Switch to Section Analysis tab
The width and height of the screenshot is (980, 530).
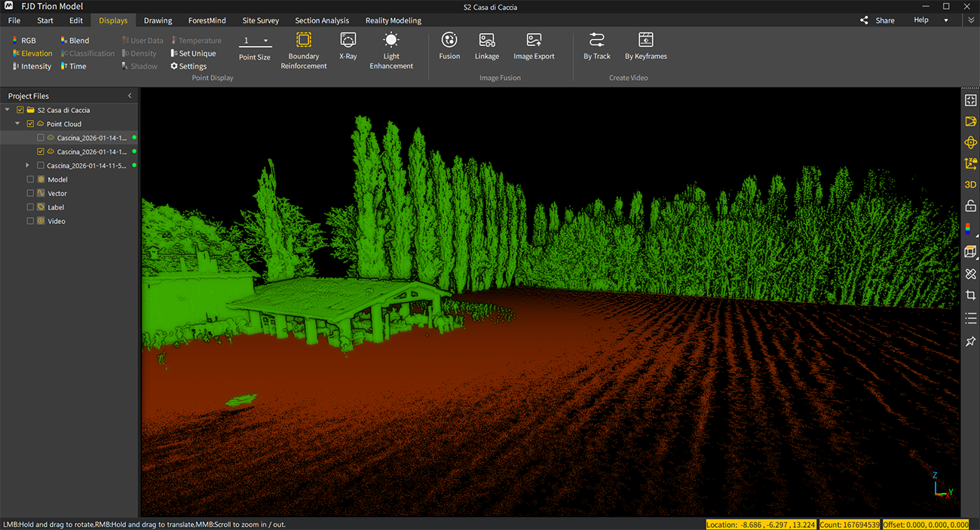coord(322,20)
